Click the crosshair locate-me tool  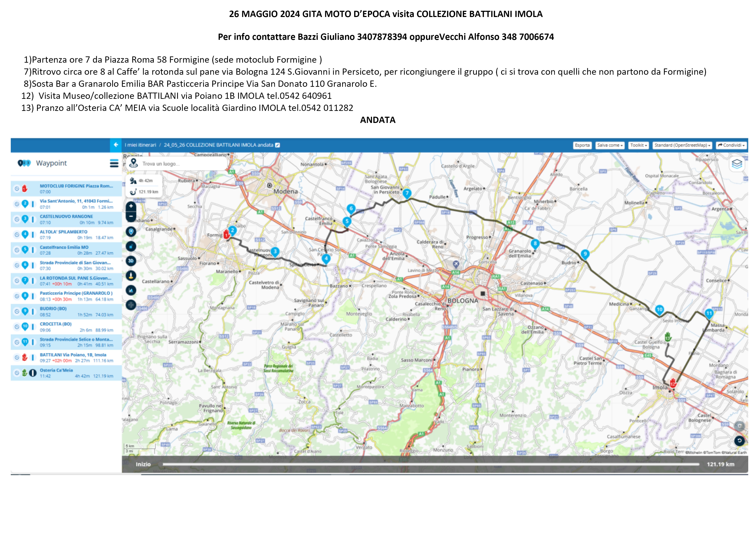(x=131, y=305)
